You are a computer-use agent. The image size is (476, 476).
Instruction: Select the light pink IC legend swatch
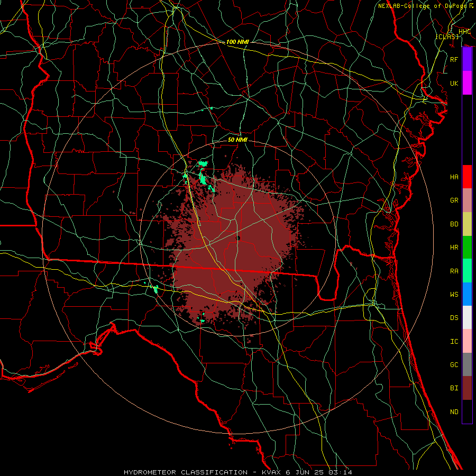[467, 341]
